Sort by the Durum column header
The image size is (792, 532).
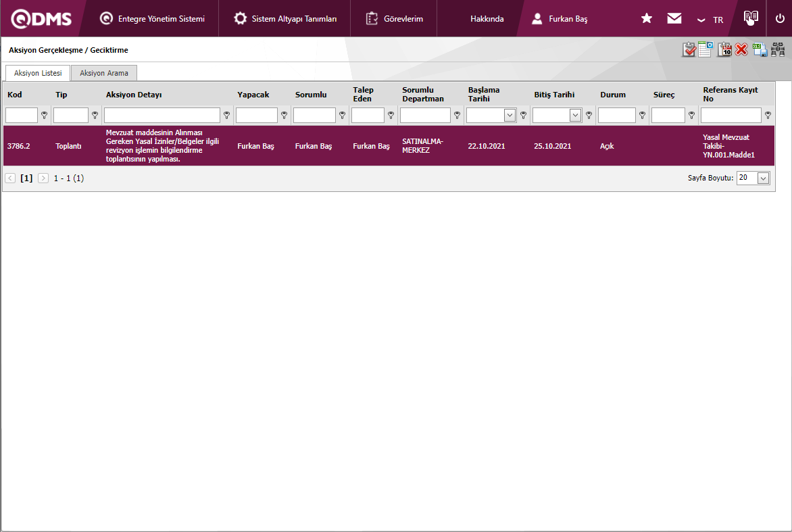613,95
